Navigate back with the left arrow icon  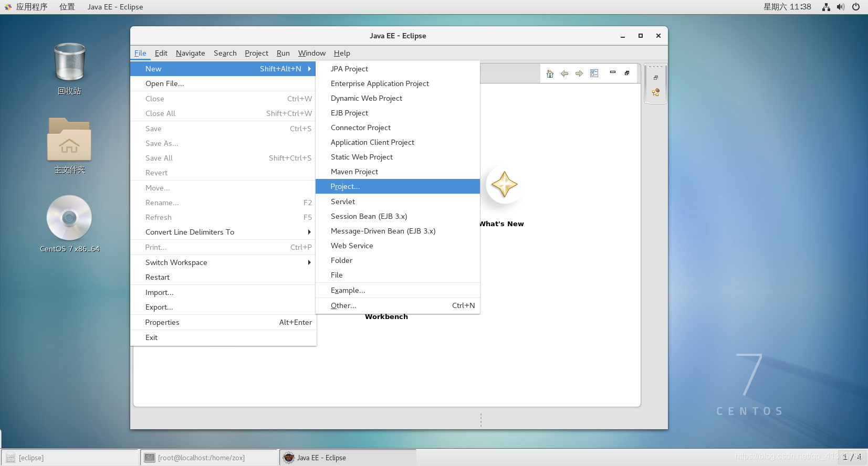coord(564,73)
